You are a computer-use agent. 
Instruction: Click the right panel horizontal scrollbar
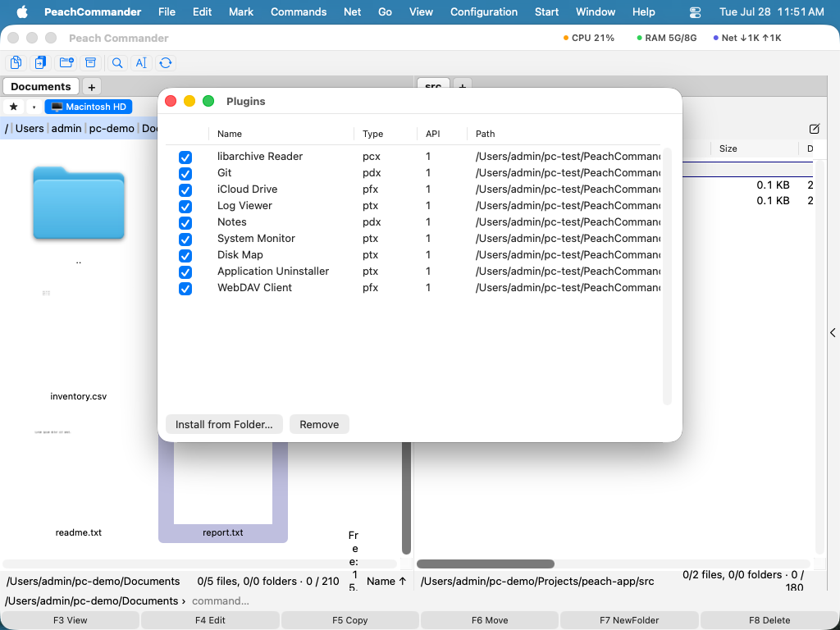click(x=486, y=564)
